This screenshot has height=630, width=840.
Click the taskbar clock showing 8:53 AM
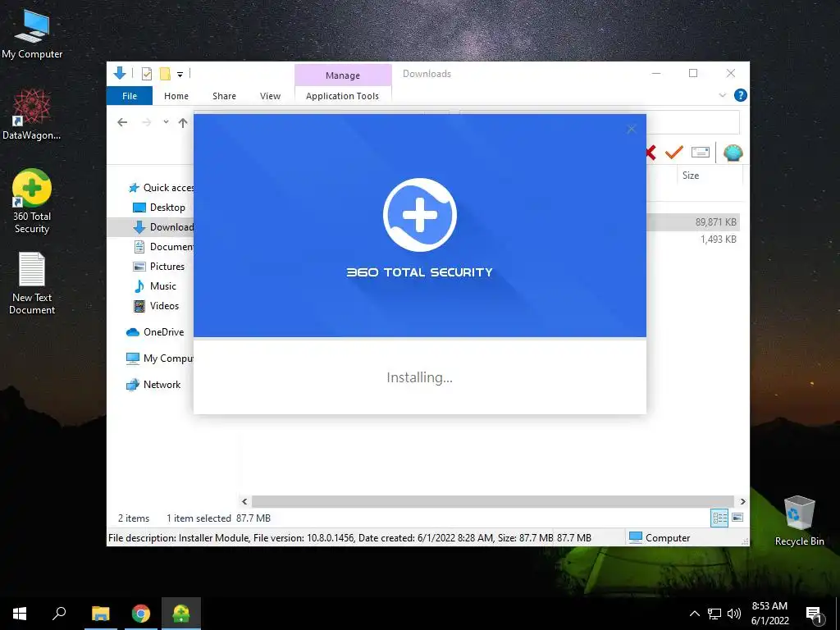[x=769, y=614]
